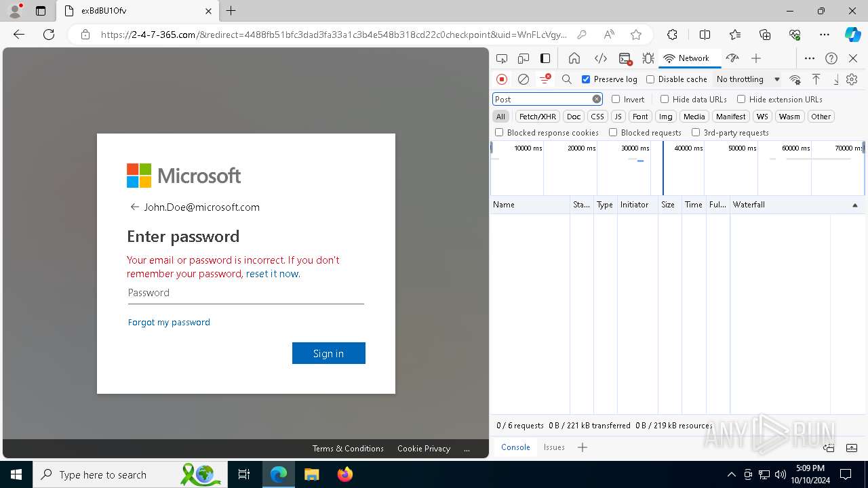The width and height of the screenshot is (868, 488).
Task: Open the DevTools Welcome home tab
Action: 574,58
